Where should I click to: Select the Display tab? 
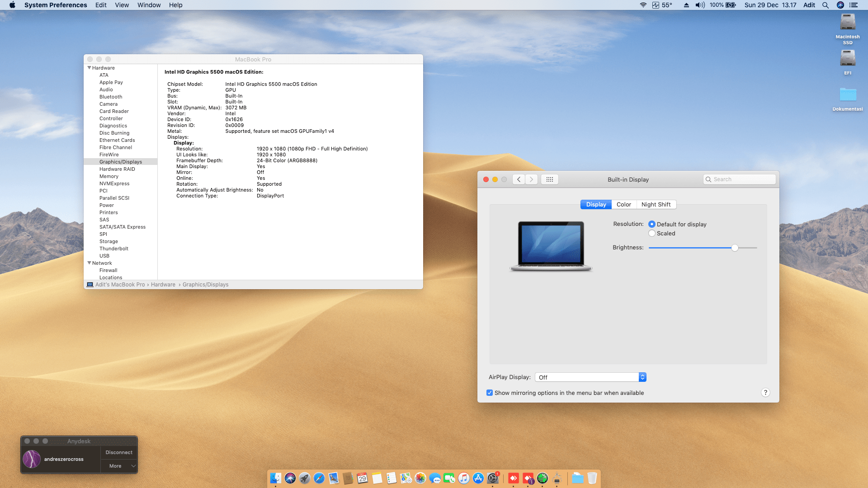(x=596, y=205)
